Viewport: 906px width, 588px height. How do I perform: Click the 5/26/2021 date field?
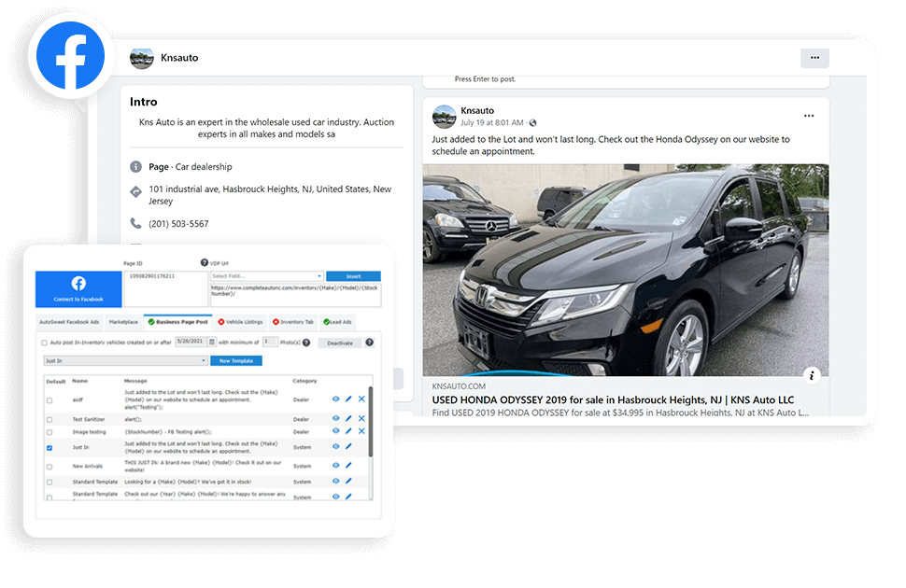point(191,342)
